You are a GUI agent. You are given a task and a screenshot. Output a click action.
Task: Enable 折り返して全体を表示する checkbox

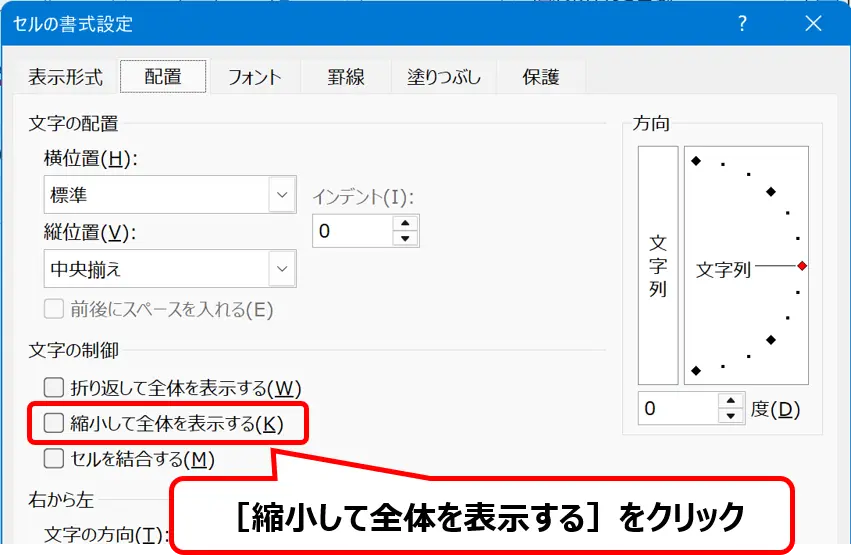54,387
